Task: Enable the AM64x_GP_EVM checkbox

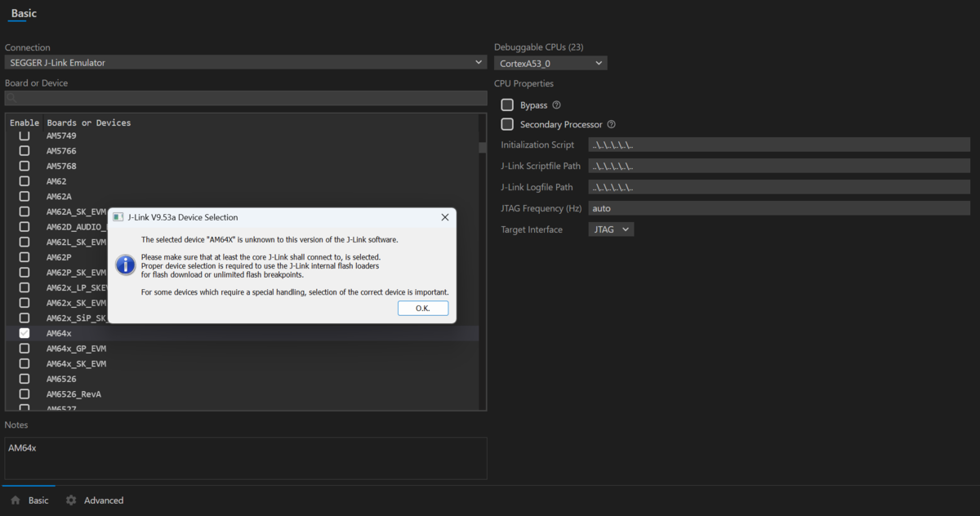Action: 24,349
